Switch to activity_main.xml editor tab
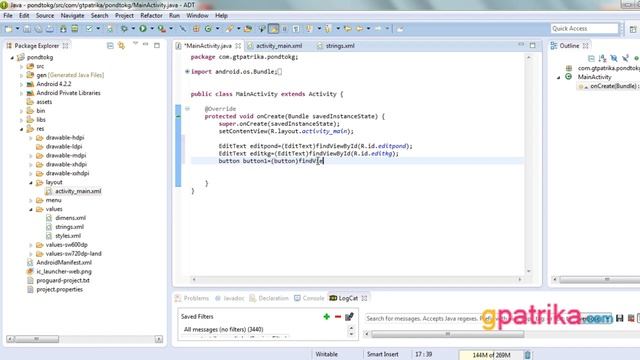The width and height of the screenshot is (640, 360). [x=279, y=46]
